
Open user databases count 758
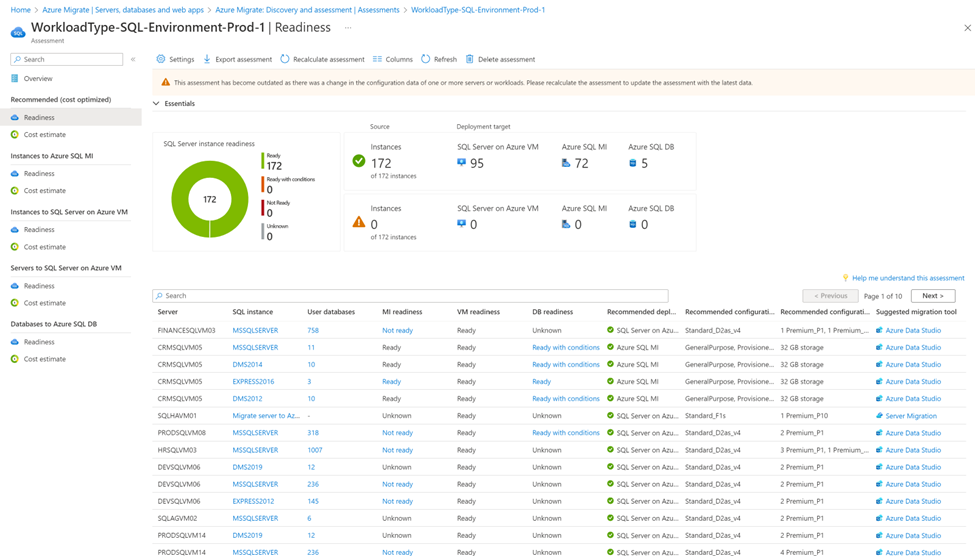[x=313, y=330]
